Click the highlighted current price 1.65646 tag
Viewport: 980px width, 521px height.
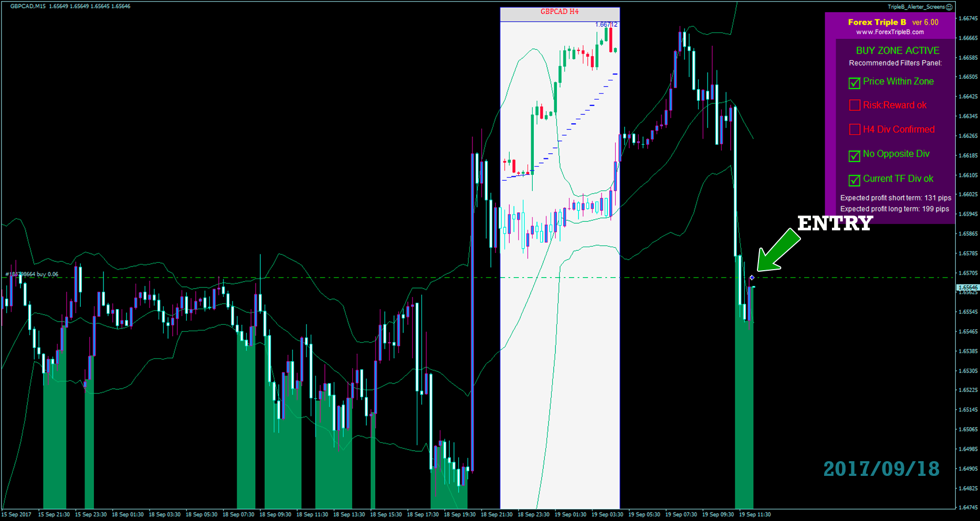click(967, 288)
